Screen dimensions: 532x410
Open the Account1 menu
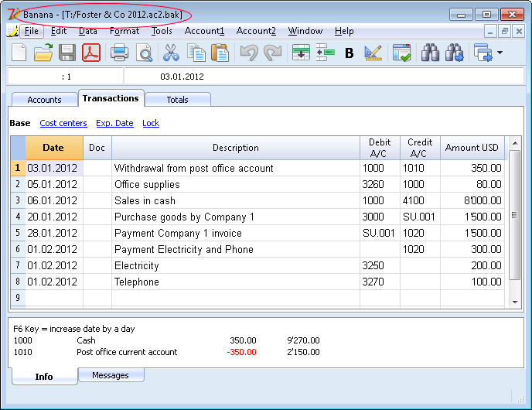coord(204,31)
